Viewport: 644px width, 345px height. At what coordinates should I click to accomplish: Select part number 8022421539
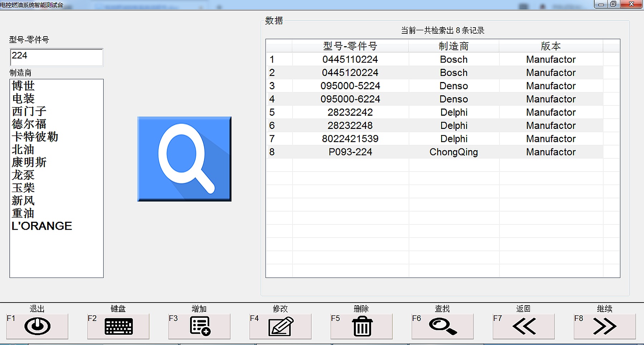350,139
